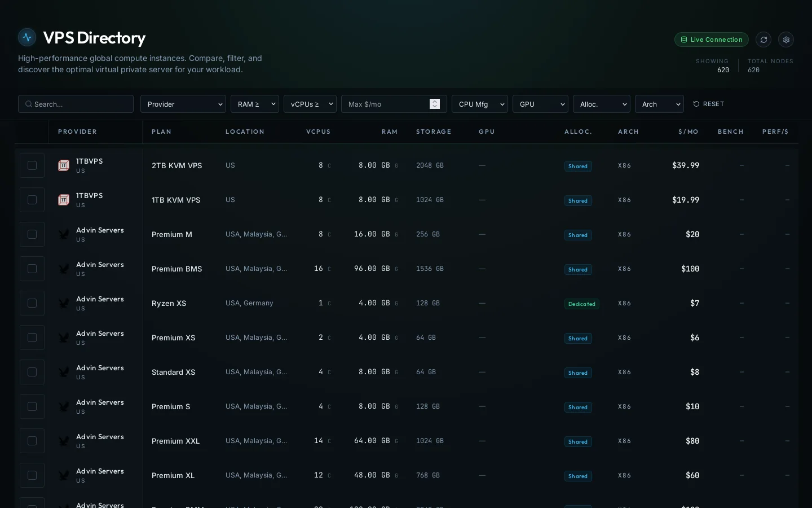
Task: Open the Arch filter dropdown
Action: click(x=659, y=104)
